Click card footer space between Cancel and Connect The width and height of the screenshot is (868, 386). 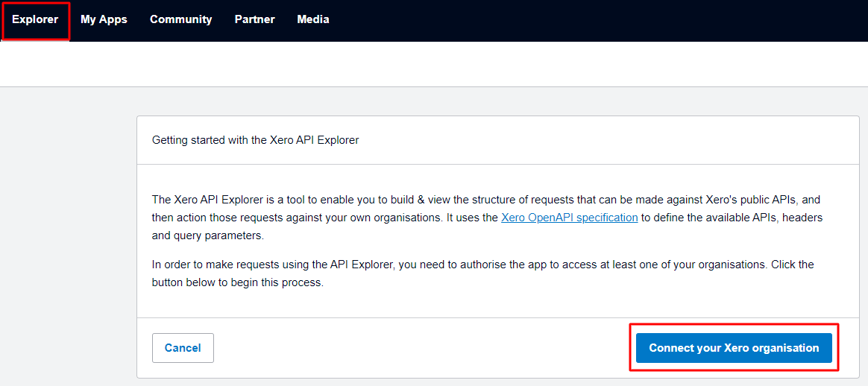click(x=418, y=348)
